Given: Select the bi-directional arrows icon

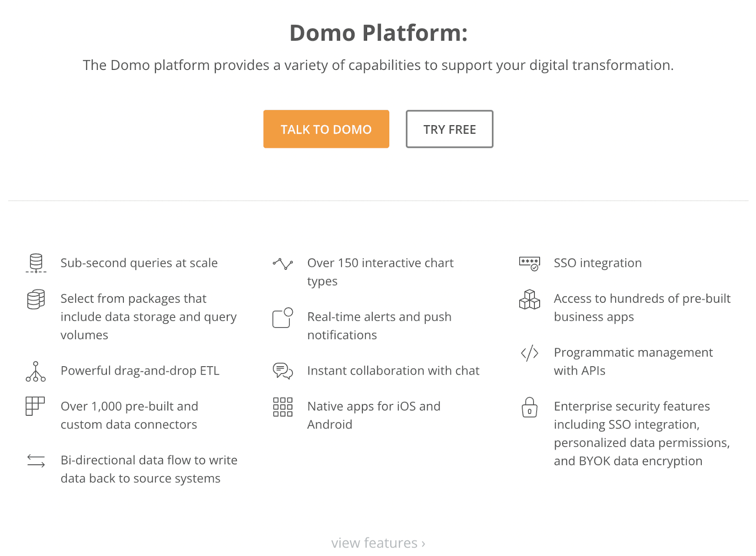Looking at the screenshot, I should [36, 461].
